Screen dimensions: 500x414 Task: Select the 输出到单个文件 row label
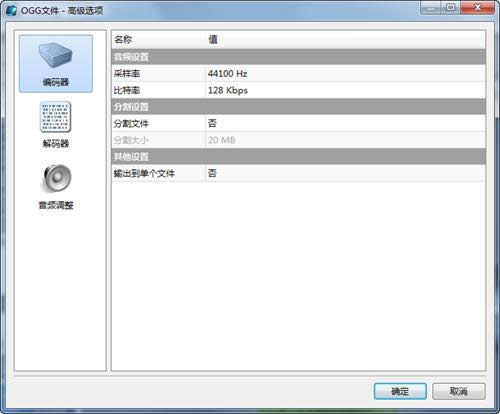[144, 173]
